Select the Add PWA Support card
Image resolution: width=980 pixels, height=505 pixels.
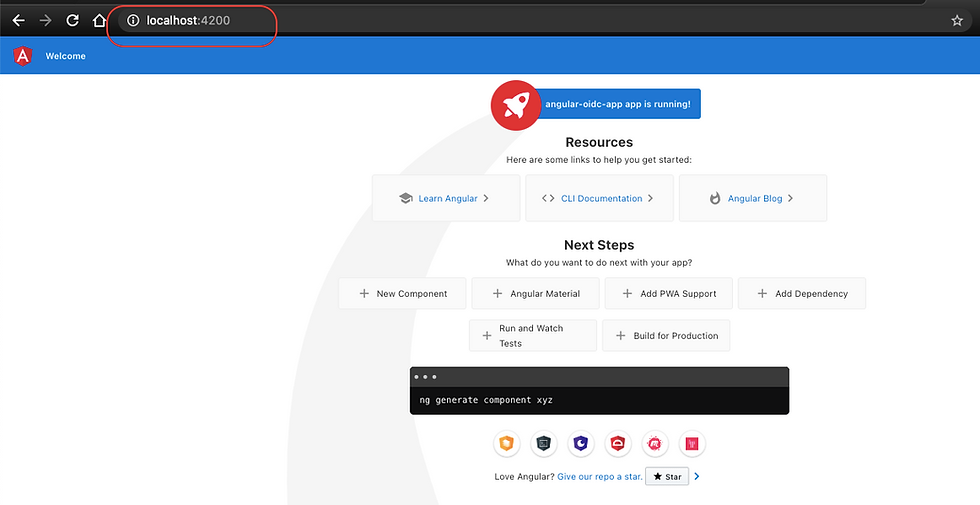tap(669, 293)
